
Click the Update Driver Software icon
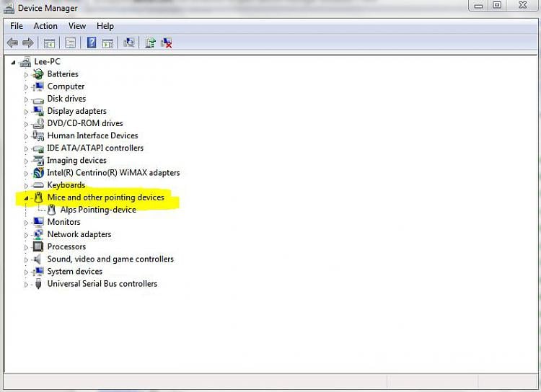[x=151, y=43]
